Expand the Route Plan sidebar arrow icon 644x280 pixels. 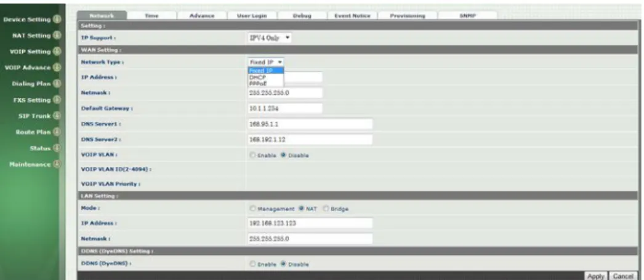pos(57,132)
